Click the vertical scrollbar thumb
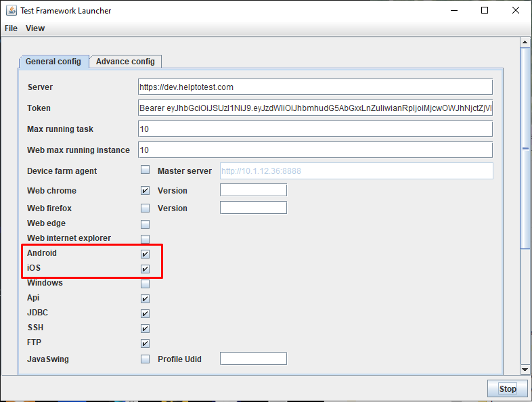The height and width of the screenshot is (402, 532). 525,148
